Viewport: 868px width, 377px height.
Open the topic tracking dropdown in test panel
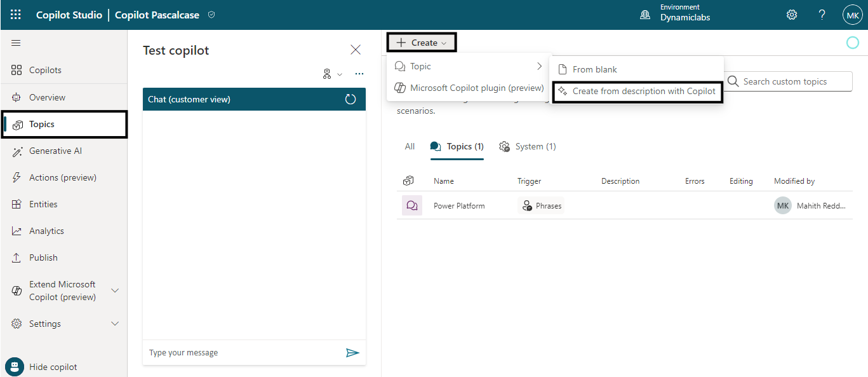[332, 74]
